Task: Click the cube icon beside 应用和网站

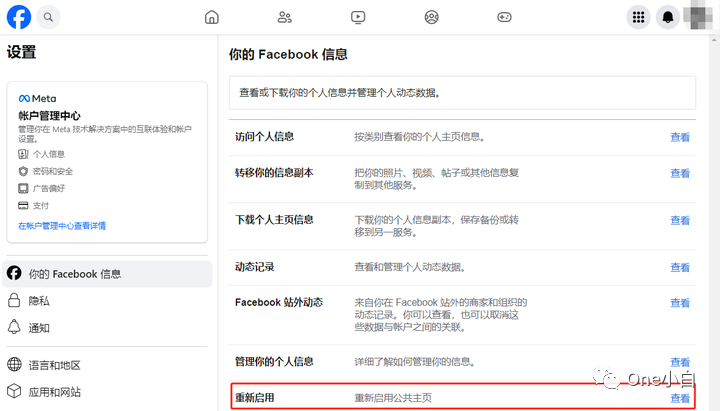Action: (14, 391)
